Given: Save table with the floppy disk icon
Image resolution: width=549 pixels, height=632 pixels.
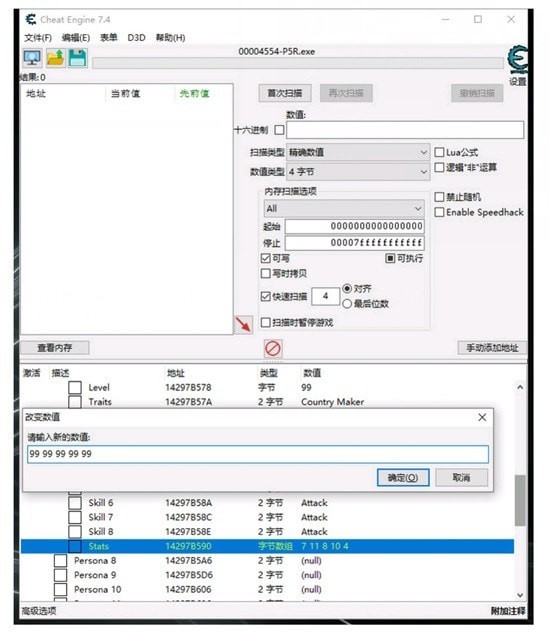Looking at the screenshot, I should click(77, 58).
